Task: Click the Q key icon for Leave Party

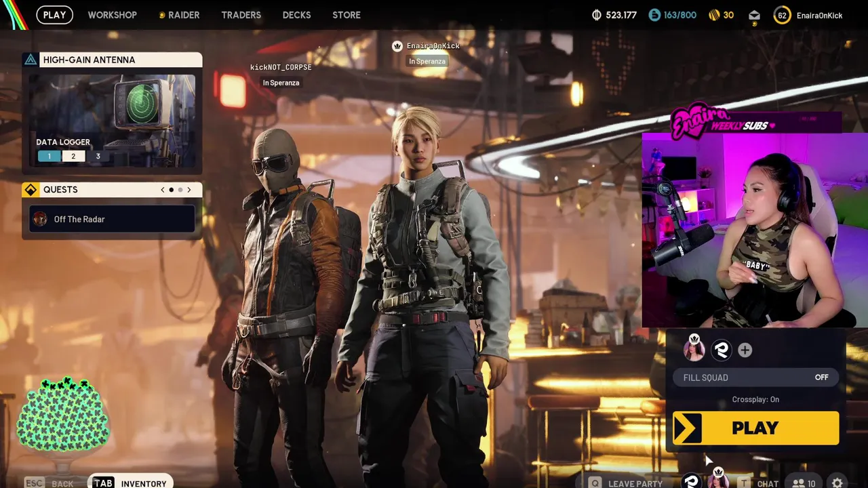Action: 595,483
